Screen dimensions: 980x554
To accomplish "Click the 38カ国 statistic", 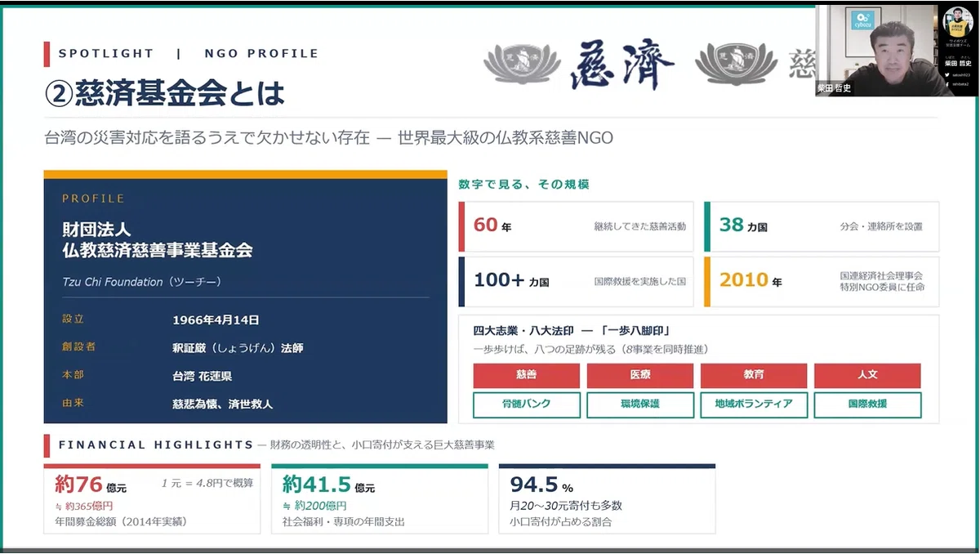I will (x=743, y=225).
